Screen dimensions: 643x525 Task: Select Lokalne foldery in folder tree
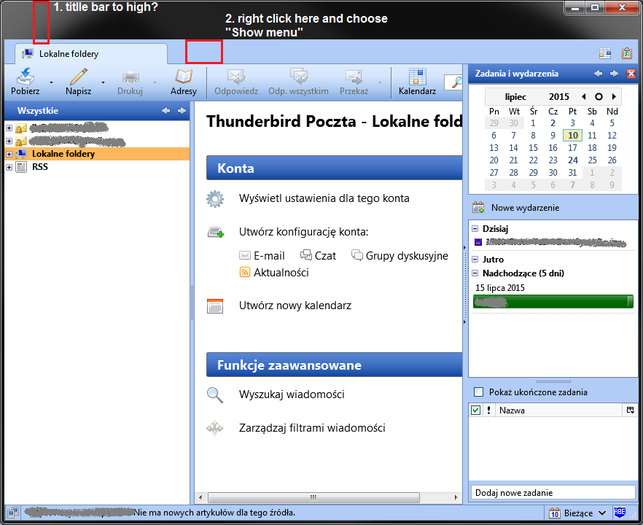tap(64, 154)
